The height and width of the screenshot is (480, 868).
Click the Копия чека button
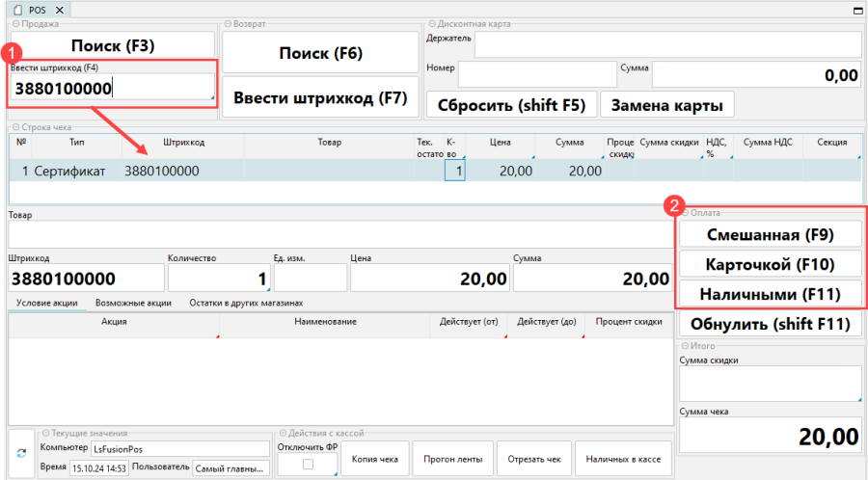[x=375, y=459]
